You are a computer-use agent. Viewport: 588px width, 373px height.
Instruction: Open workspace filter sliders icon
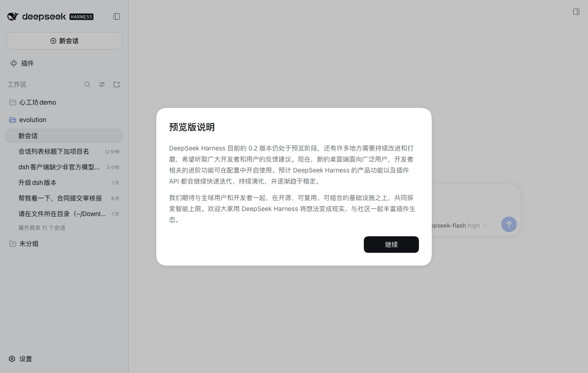pyautogui.click(x=102, y=84)
